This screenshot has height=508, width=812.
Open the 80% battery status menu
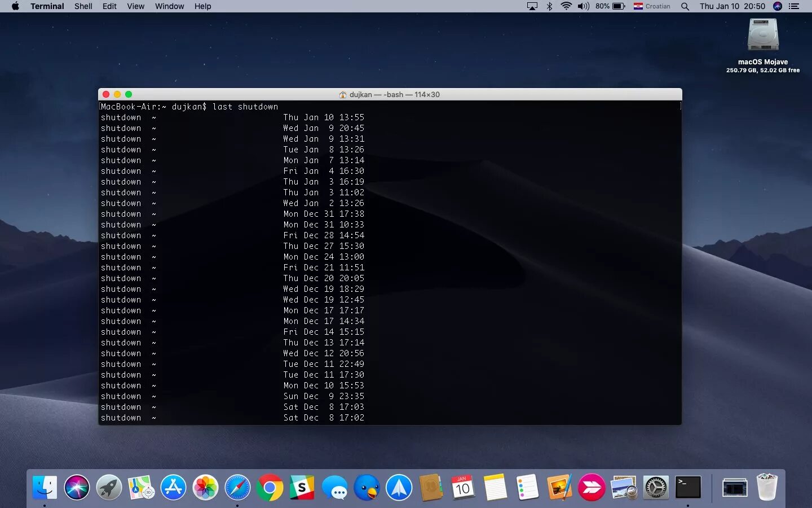pos(610,6)
